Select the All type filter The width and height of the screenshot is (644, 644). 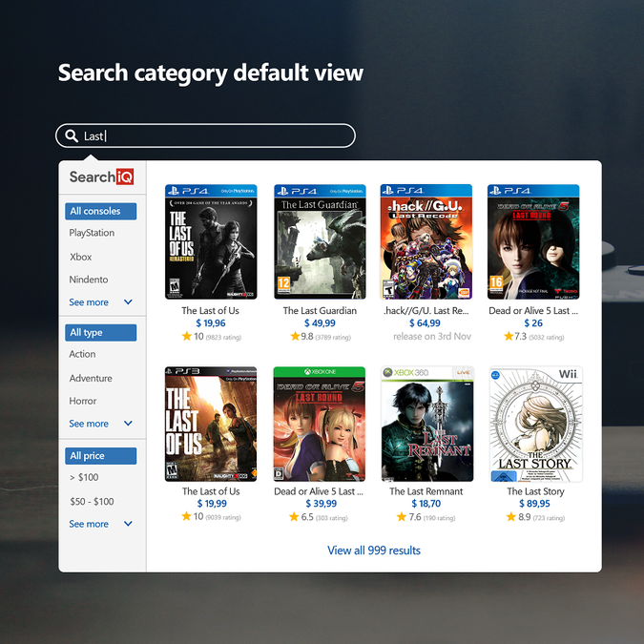click(100, 333)
